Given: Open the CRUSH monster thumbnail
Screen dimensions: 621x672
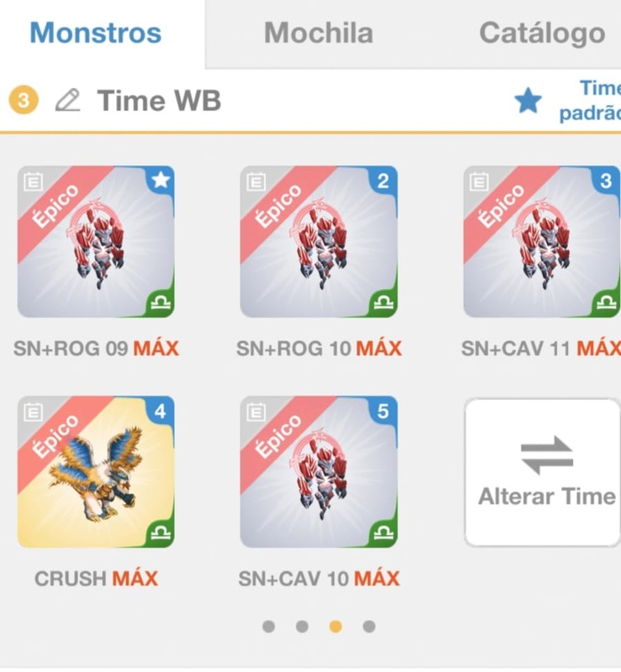Looking at the screenshot, I should tap(96, 472).
